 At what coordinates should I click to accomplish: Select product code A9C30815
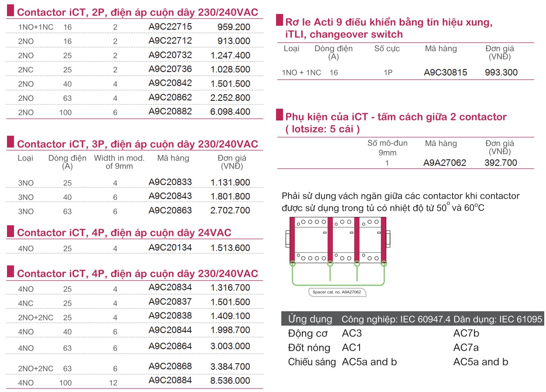pos(446,72)
